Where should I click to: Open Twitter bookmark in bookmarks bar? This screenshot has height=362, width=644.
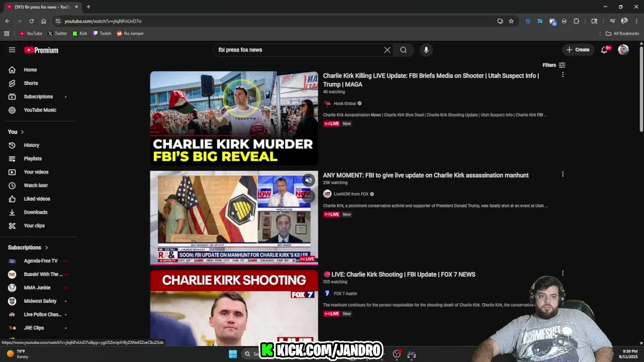point(57,34)
